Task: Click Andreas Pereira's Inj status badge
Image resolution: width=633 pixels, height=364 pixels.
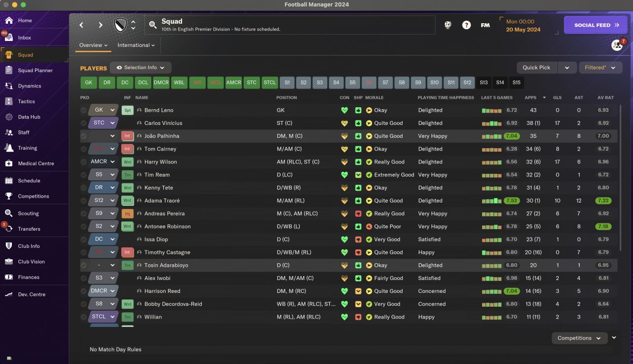Action: coord(128,214)
